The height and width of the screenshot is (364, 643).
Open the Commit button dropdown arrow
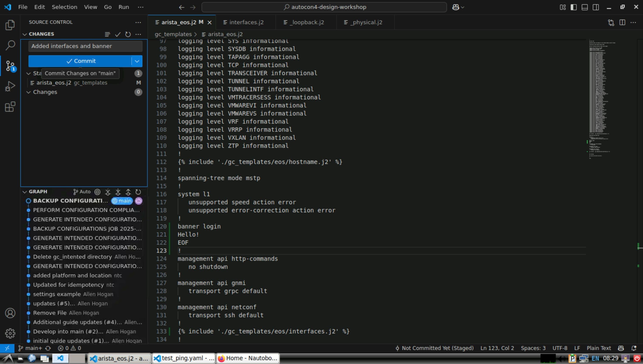[137, 61]
